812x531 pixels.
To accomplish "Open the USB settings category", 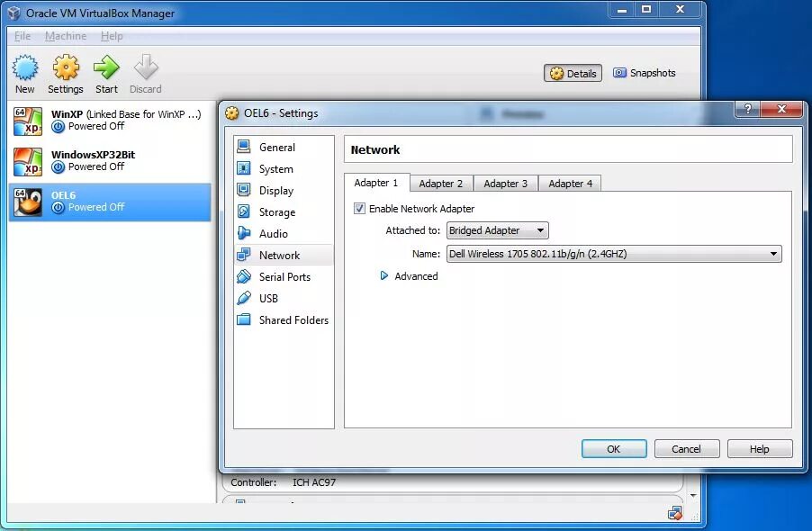I will point(284,298).
